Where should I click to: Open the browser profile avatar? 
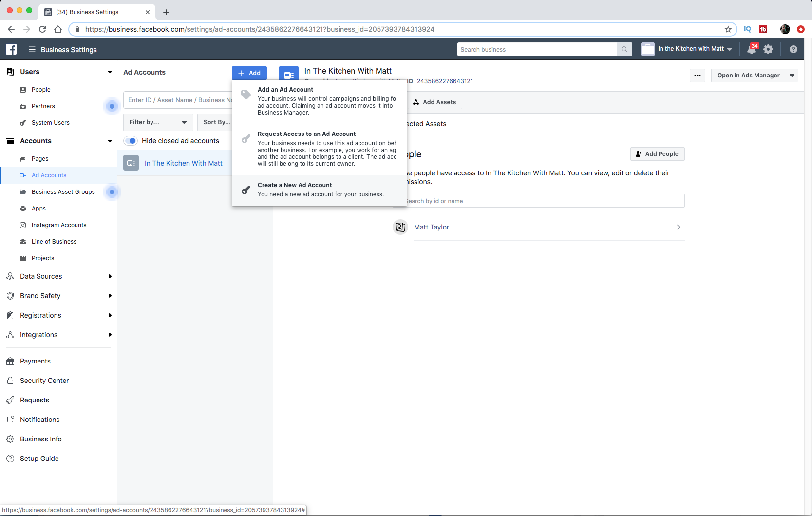pyautogui.click(x=785, y=29)
